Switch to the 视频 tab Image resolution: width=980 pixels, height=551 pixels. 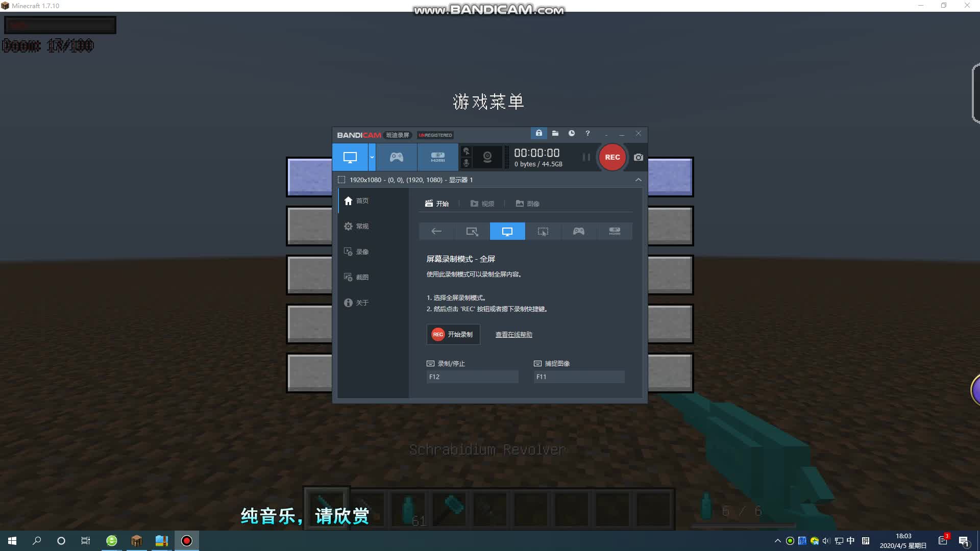pos(482,204)
